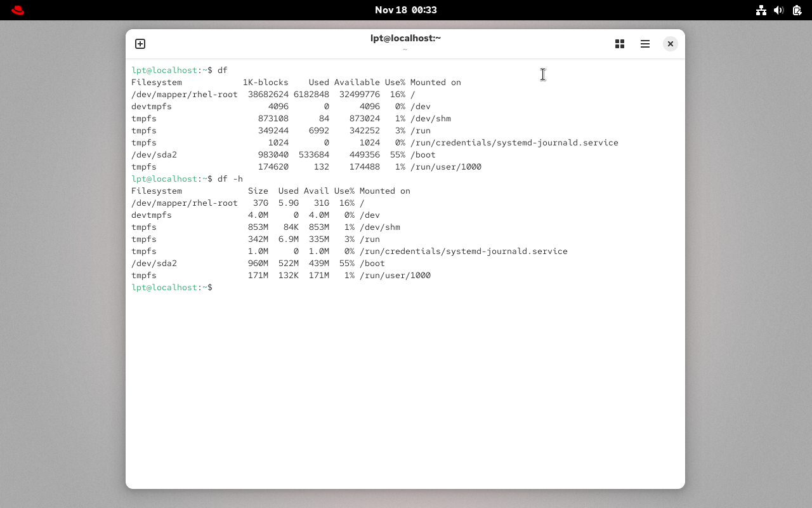Click the "df -h" command text

click(230, 179)
